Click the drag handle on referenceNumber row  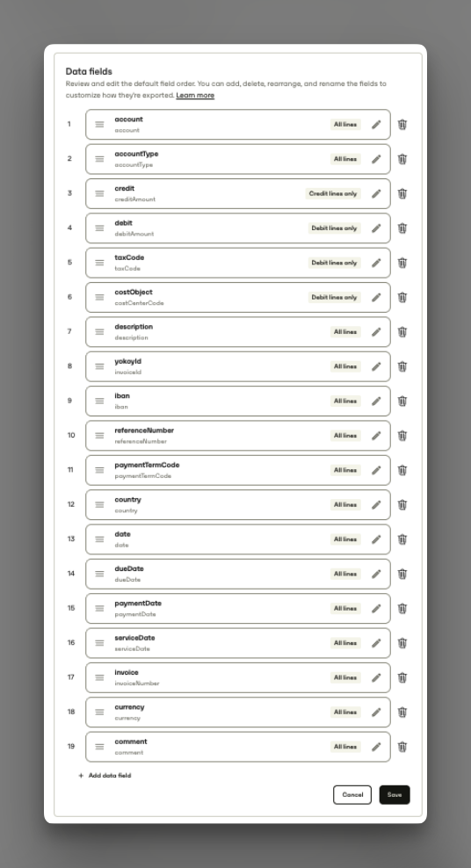click(x=99, y=436)
